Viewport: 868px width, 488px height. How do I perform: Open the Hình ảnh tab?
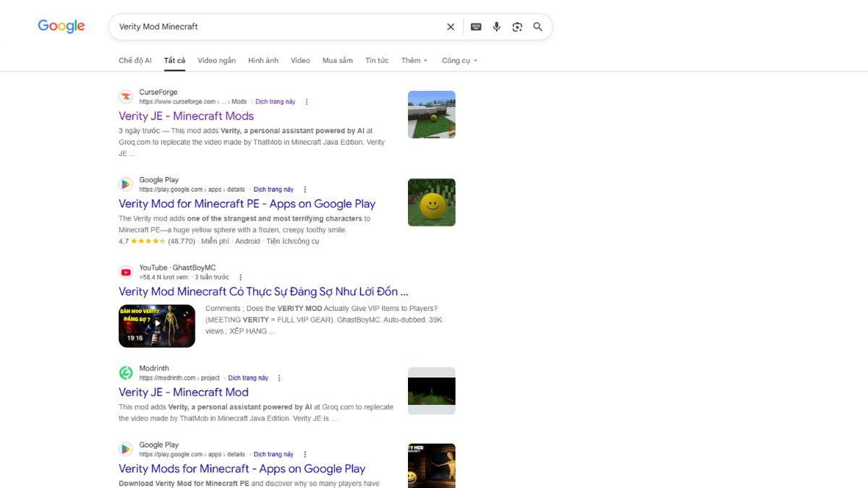[263, 61]
